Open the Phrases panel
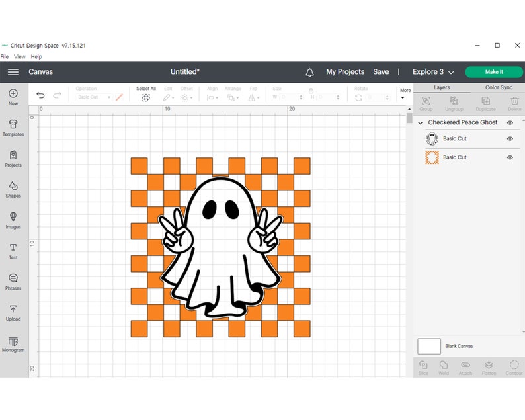Image resolution: width=525 pixels, height=420 pixels. [13, 282]
